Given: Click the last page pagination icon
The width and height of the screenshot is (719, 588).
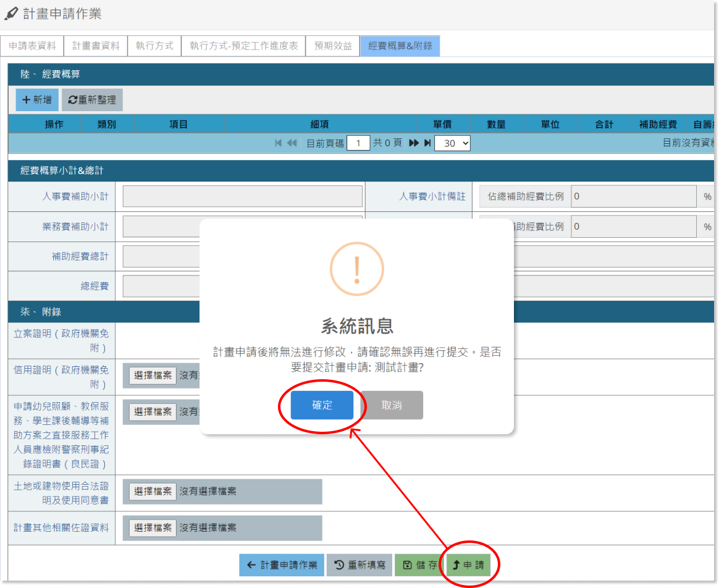Looking at the screenshot, I should point(427,143).
